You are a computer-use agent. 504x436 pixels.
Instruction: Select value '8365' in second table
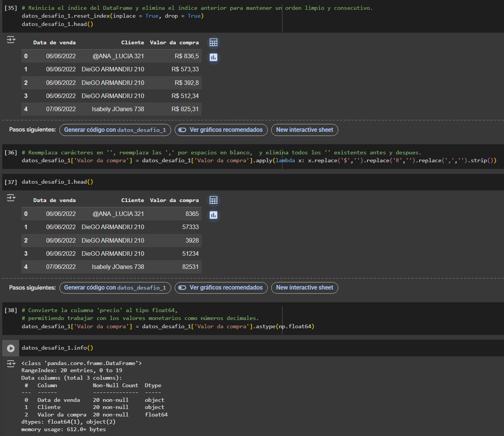click(192, 214)
